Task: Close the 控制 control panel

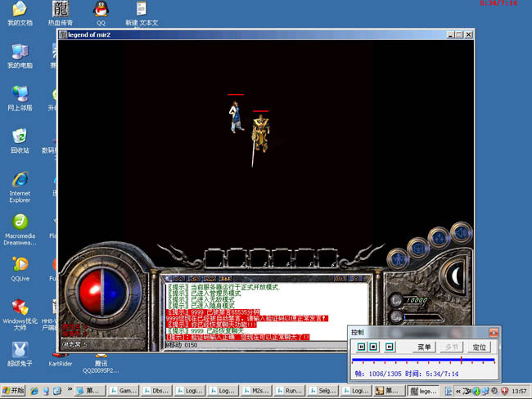Action: coord(494,333)
